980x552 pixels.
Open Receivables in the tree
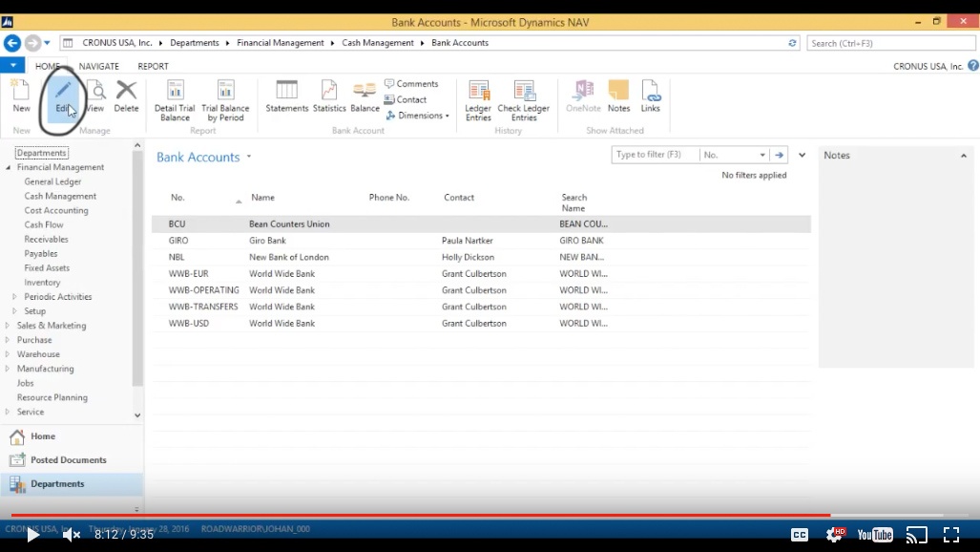click(46, 239)
